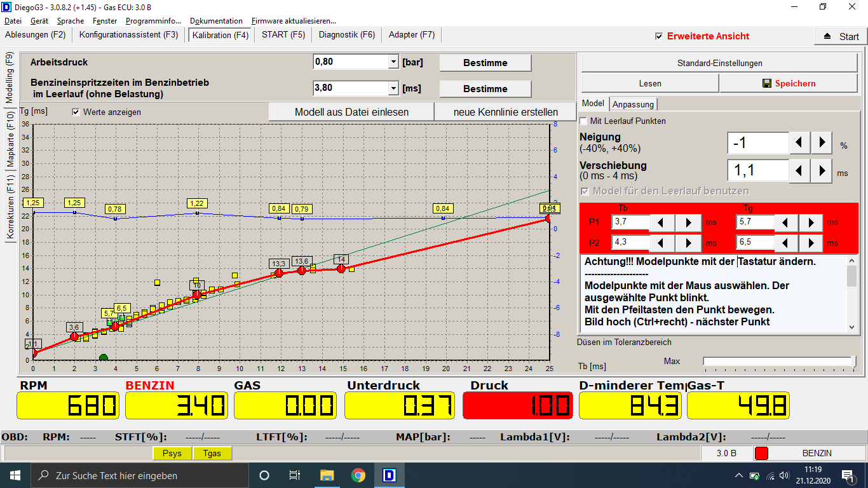Click the P1 Tb input field

[630, 222]
